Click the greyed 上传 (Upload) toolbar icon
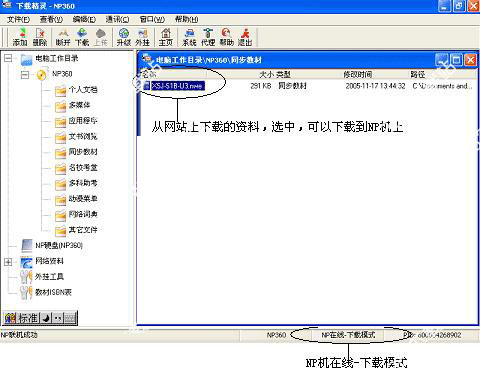482x371 pixels. pos(100,37)
